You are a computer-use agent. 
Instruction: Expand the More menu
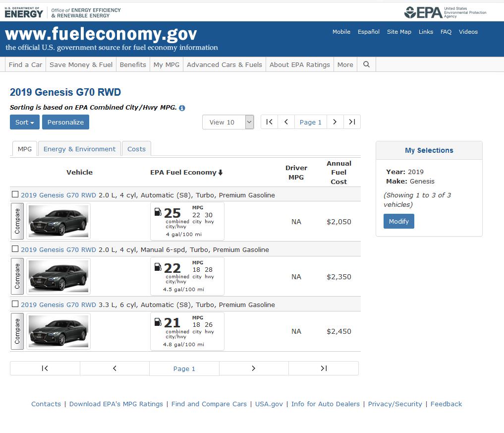tap(345, 64)
